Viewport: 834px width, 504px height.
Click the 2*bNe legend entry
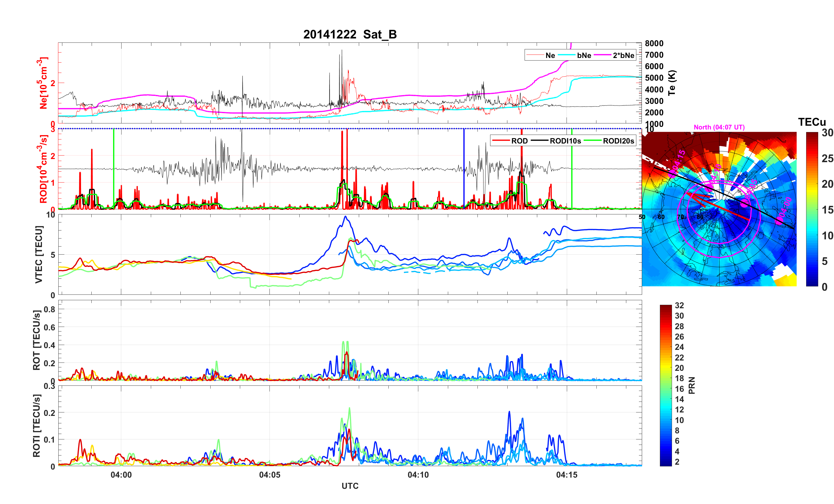[623, 55]
